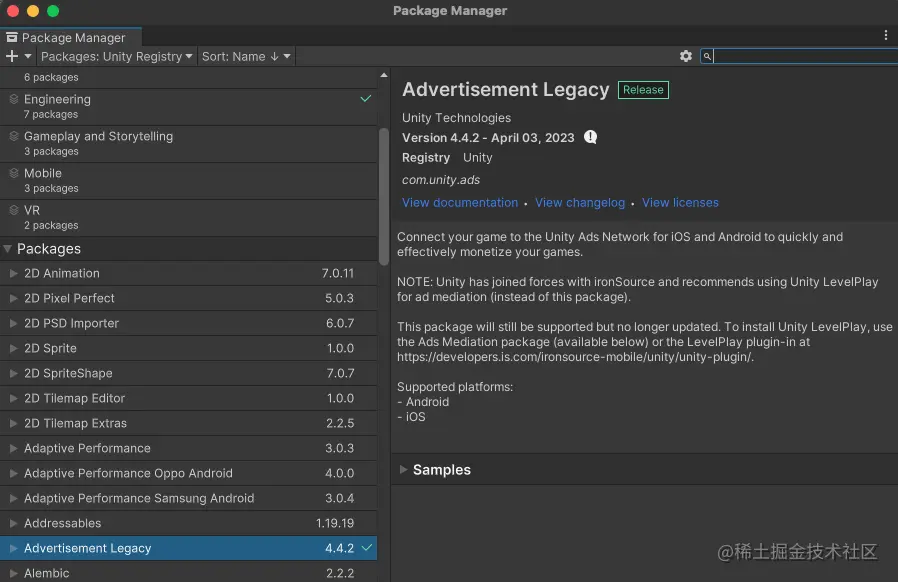
Task: Open the Packages: Unity Registry dropdown
Action: pyautogui.click(x=116, y=56)
